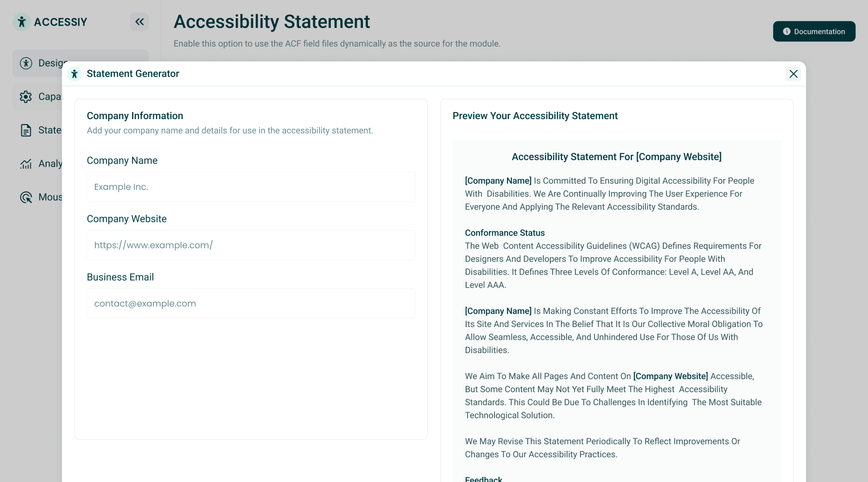Click the ACCESSIY accessibility logo icon
Screen dimensions: 868x482
[21, 21]
